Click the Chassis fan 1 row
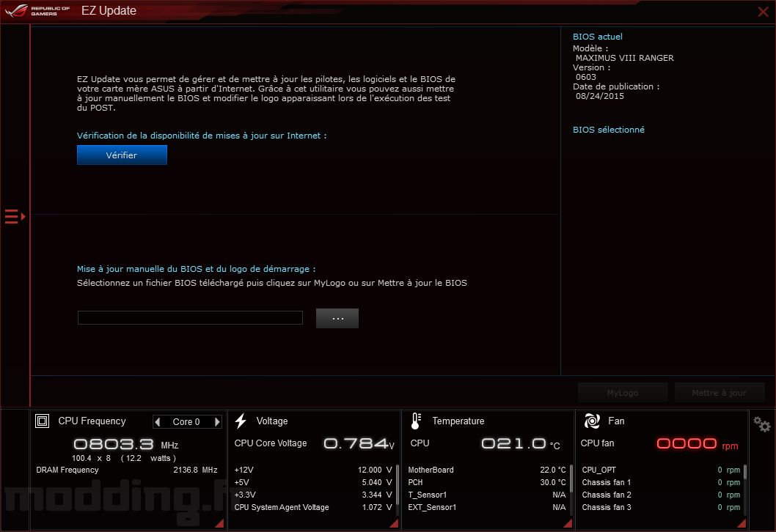The width and height of the screenshot is (776, 532). click(661, 482)
